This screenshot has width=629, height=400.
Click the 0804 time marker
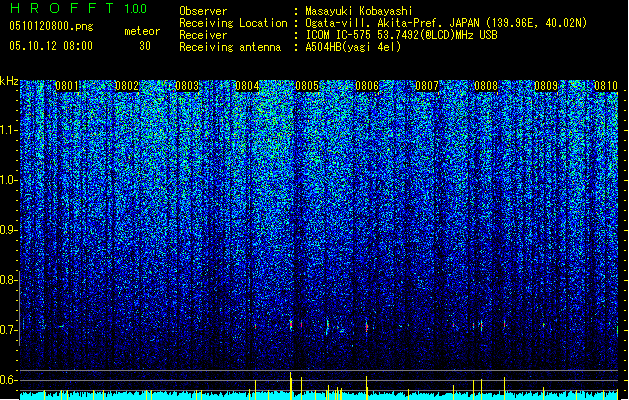[x=247, y=86]
